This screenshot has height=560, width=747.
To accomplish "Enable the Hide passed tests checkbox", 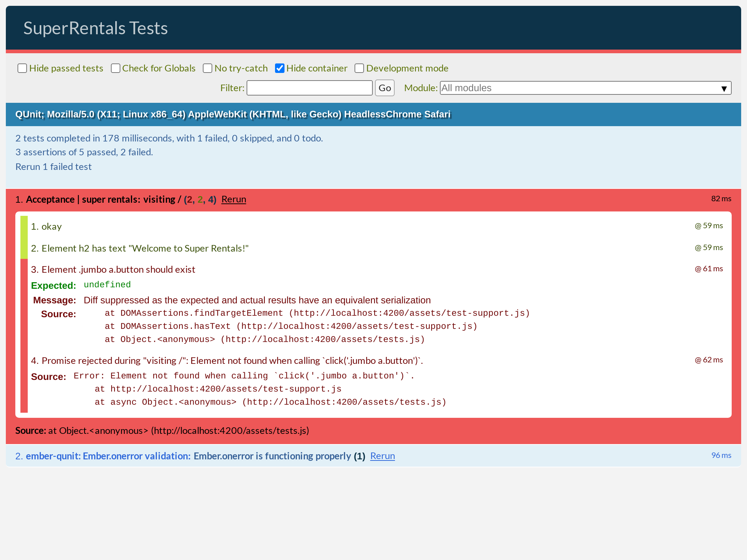I will tap(22, 68).
